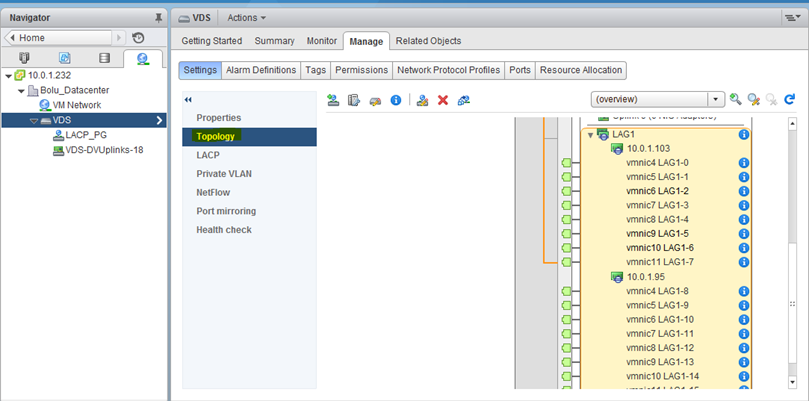Switch to the Related Objects tab

click(x=429, y=41)
